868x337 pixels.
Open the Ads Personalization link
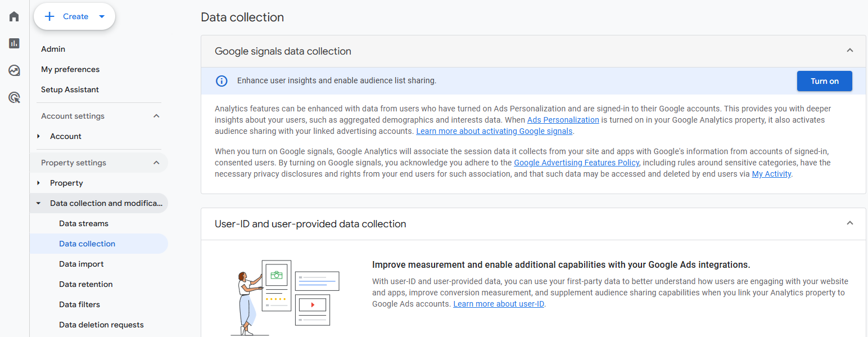(563, 120)
